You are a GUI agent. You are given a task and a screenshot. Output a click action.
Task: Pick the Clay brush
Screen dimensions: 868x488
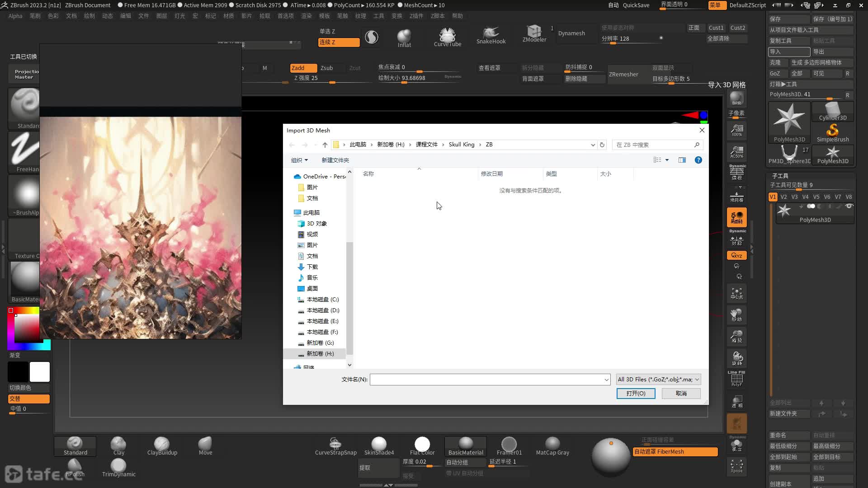pos(119,446)
